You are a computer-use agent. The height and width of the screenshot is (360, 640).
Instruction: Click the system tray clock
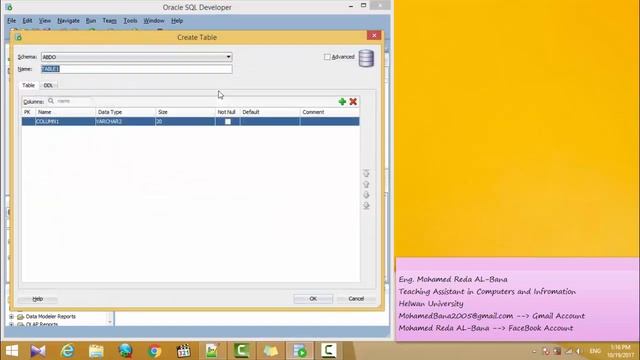coord(620,351)
